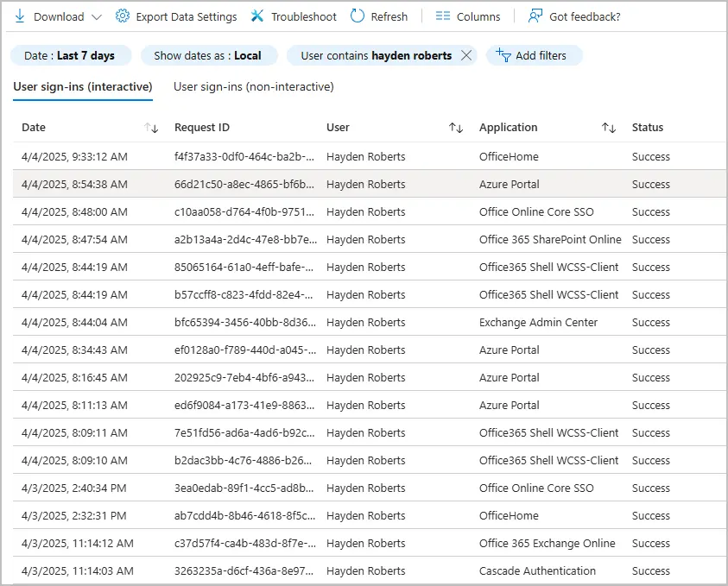
Task: Open the Date: Last 7 days filter
Action: (71, 56)
